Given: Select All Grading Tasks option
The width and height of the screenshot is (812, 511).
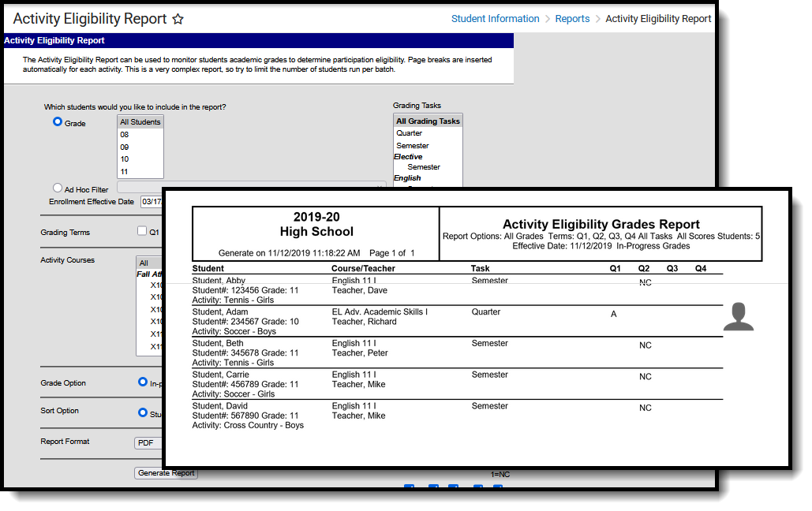Looking at the screenshot, I should pyautogui.click(x=428, y=121).
